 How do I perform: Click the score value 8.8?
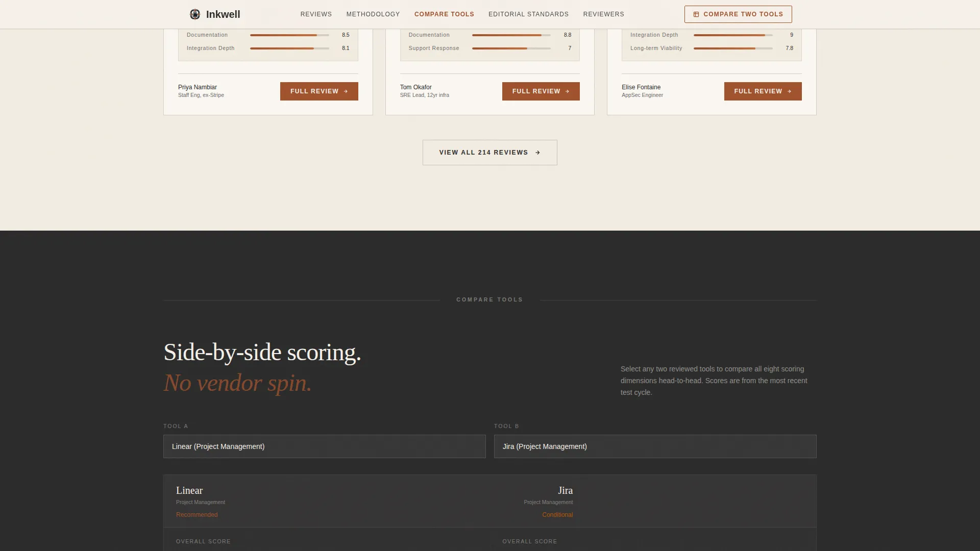[x=568, y=35]
